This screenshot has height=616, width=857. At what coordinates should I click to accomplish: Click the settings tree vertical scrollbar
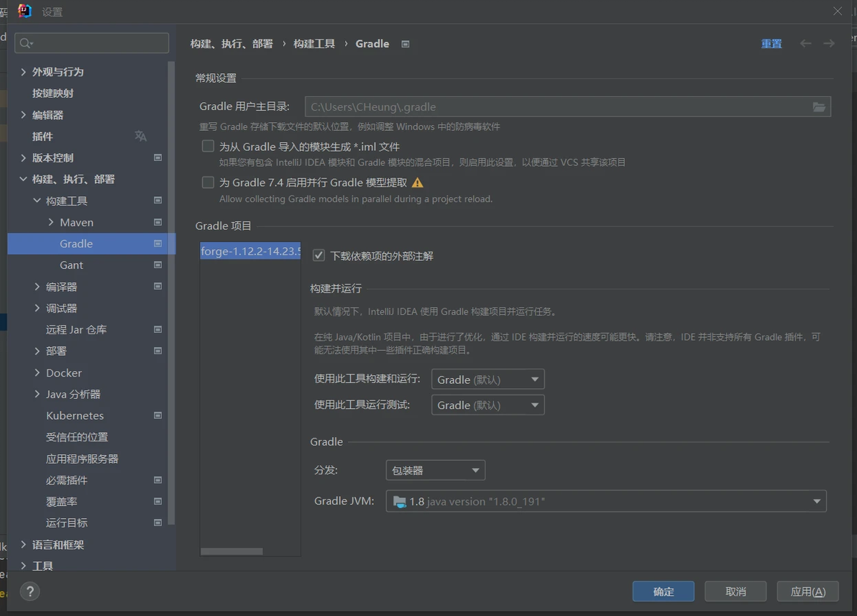pyautogui.click(x=172, y=293)
